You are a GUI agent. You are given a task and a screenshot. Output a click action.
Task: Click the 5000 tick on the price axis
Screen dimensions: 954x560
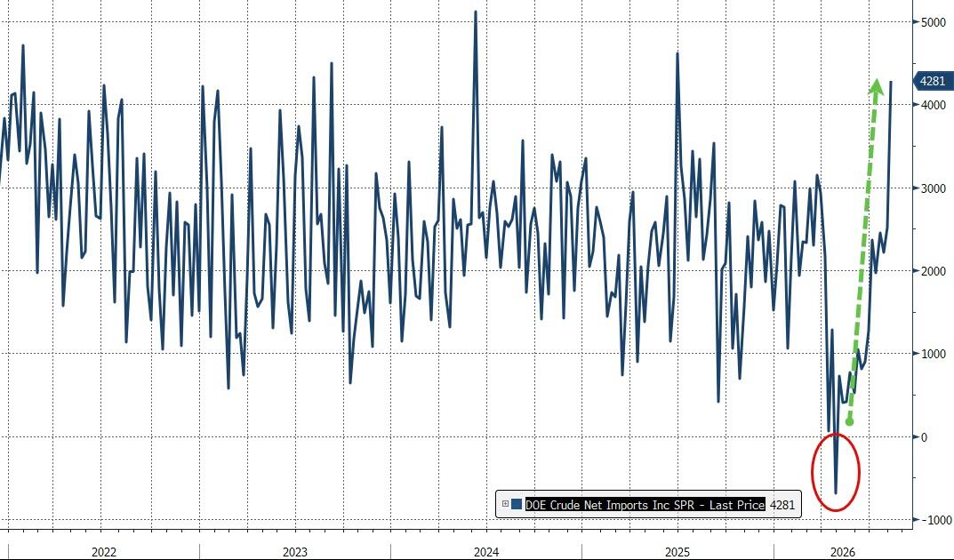point(934,22)
